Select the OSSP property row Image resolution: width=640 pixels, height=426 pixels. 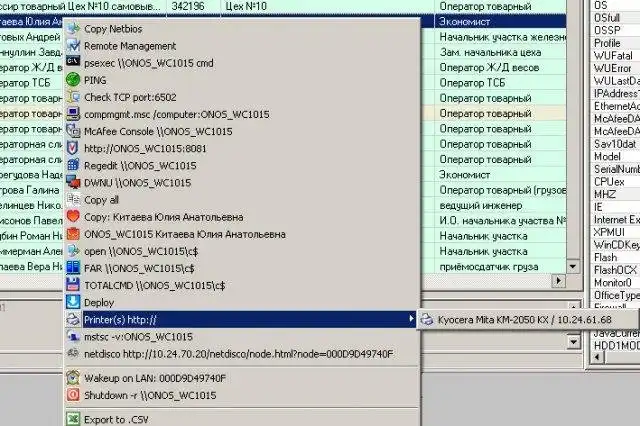[x=615, y=30]
